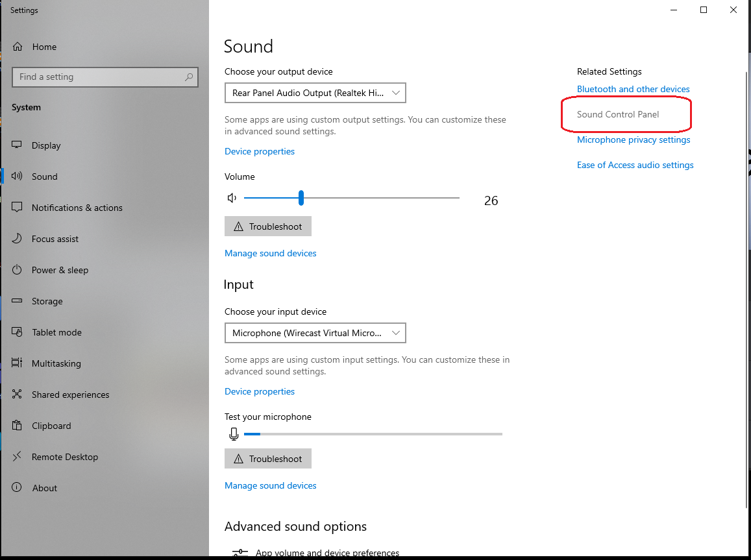Click the Focus assist moon icon
751x560 pixels.
(17, 238)
